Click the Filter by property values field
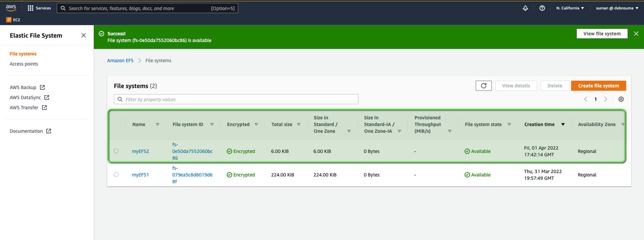 (x=236, y=99)
